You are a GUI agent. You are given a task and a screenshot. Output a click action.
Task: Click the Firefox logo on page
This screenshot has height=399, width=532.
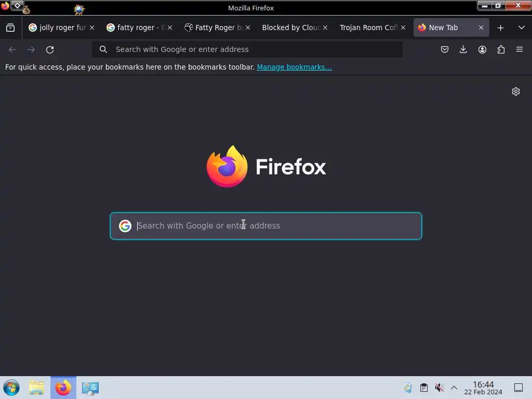tap(227, 166)
